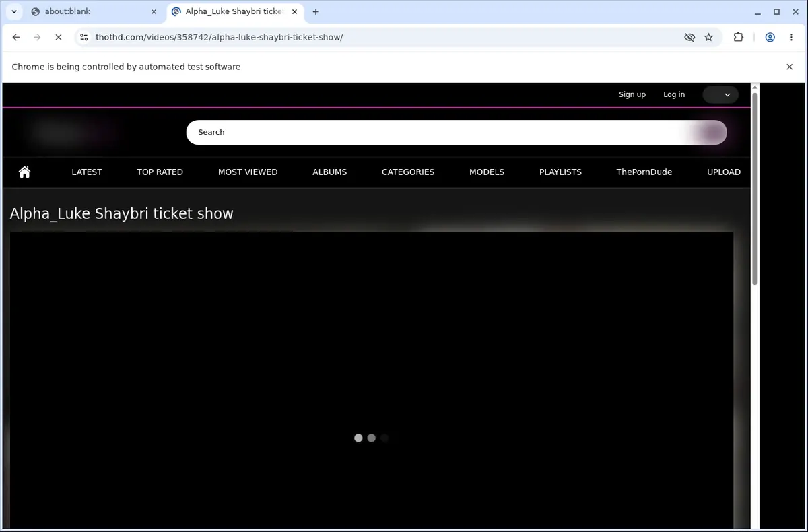Image resolution: width=808 pixels, height=532 pixels.
Task: Click the page vertical scrollbar
Action: 755,189
